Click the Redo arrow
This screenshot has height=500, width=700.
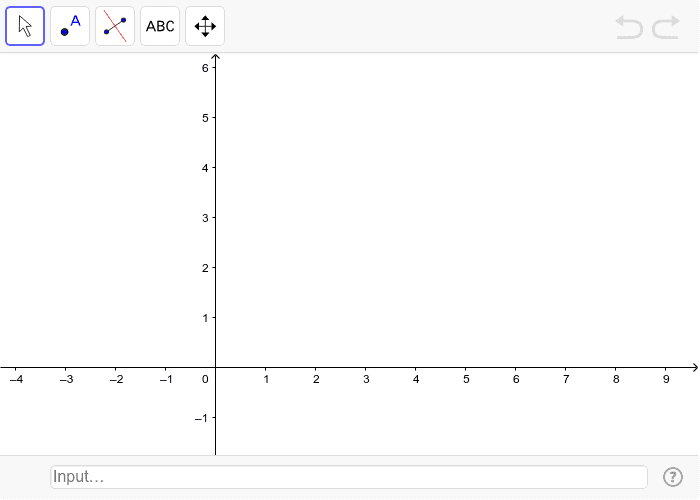pos(666,27)
